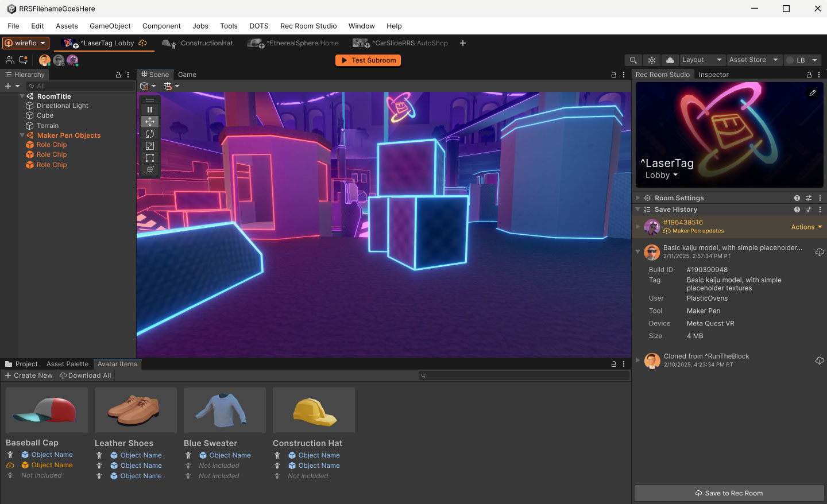Image resolution: width=827 pixels, height=504 pixels.
Task: Switch to the Game tab
Action: 187,75
